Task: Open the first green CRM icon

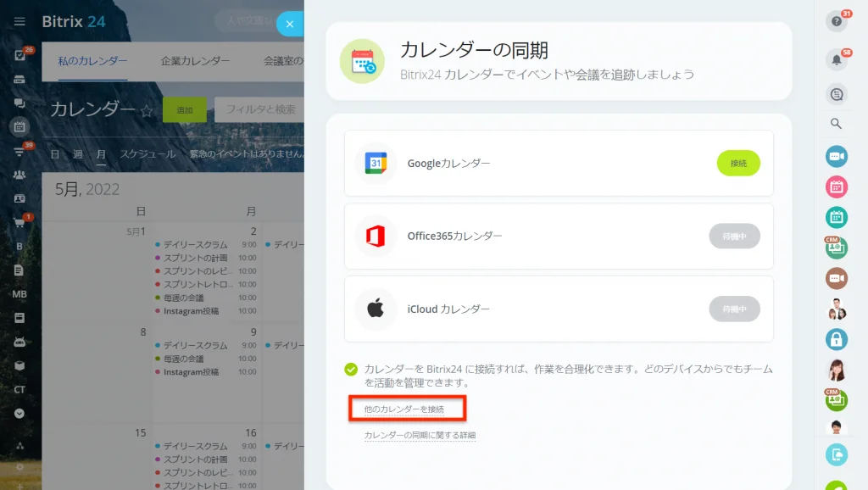Action: coord(837,248)
